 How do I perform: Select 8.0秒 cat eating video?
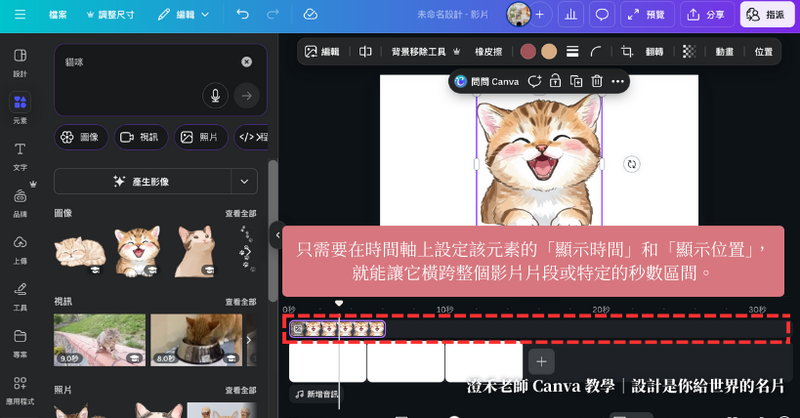(196, 340)
